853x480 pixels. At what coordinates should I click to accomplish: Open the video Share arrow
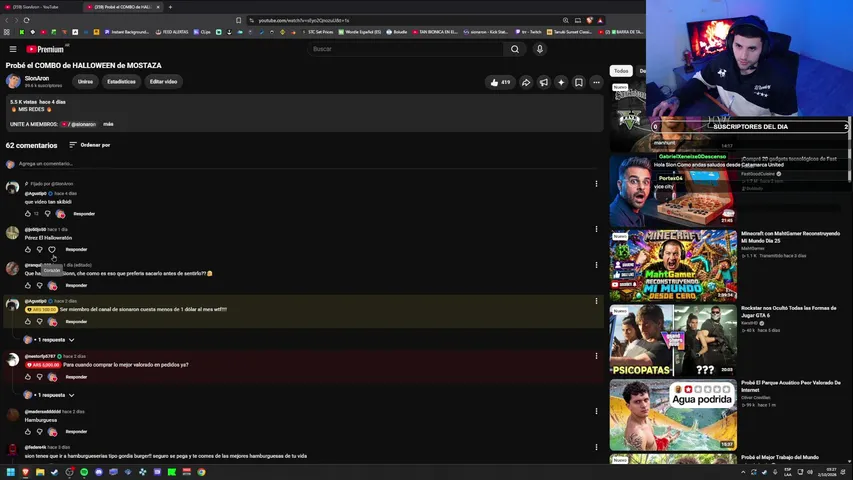[x=526, y=82]
